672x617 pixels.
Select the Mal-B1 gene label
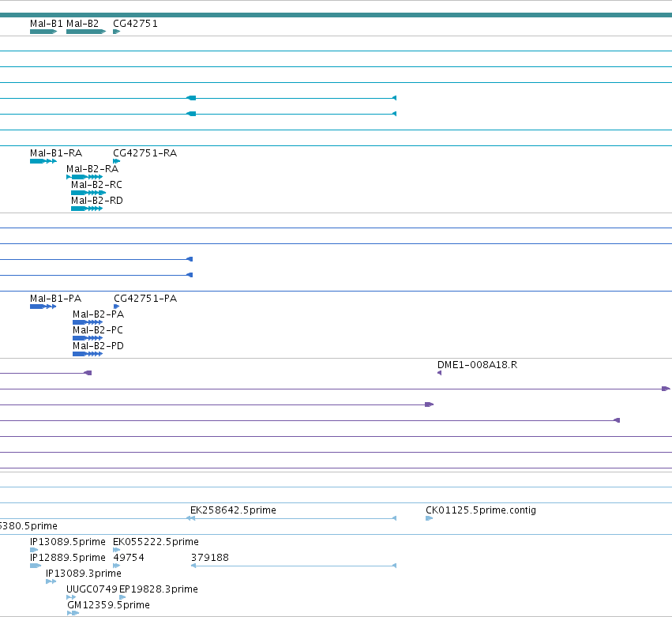[47, 24]
